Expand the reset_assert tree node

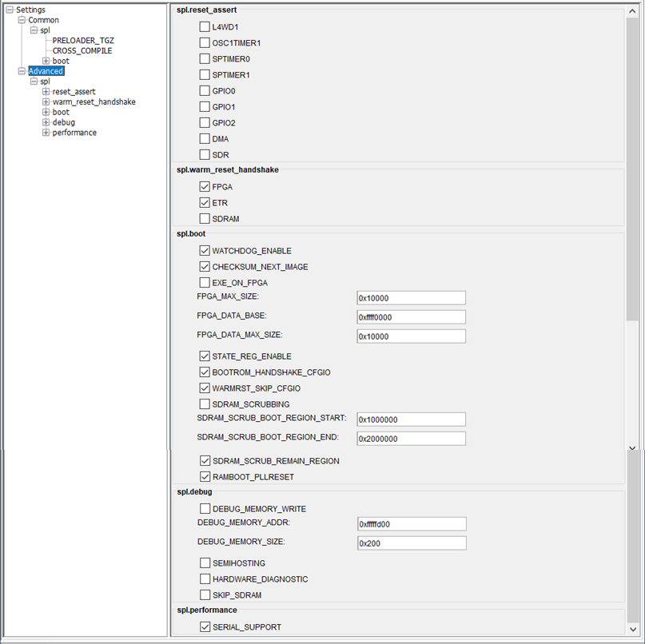point(46,92)
